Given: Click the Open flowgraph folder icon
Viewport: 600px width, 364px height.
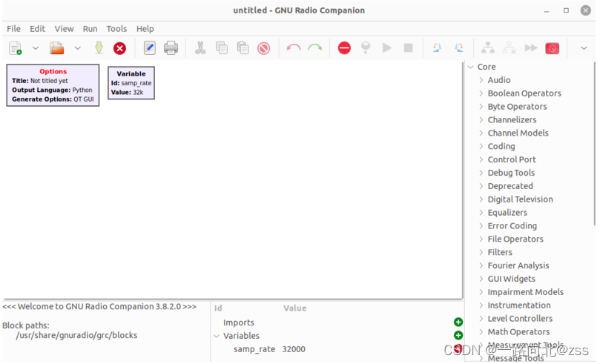Looking at the screenshot, I should [56, 48].
